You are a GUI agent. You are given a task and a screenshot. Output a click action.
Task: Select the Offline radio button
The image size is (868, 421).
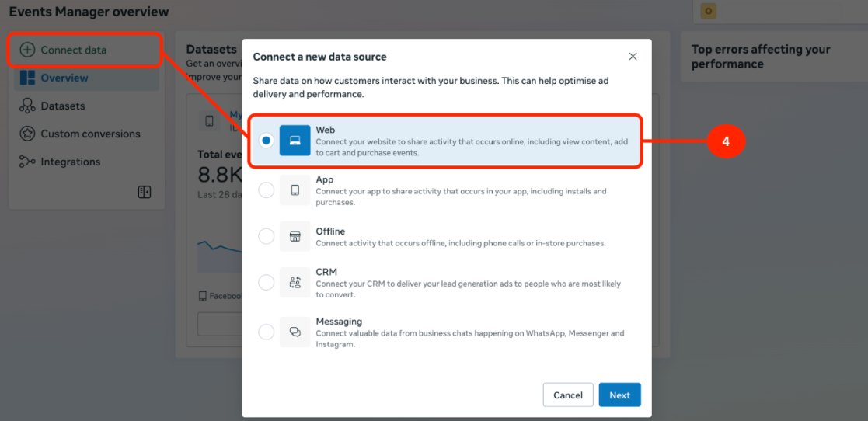tap(267, 236)
